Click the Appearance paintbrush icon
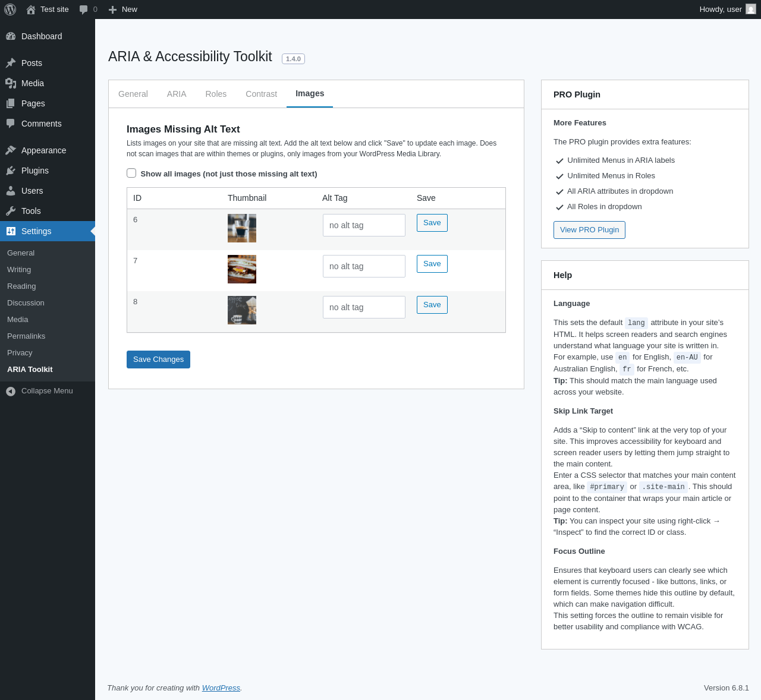Image resolution: width=761 pixels, height=700 pixels. click(11, 150)
